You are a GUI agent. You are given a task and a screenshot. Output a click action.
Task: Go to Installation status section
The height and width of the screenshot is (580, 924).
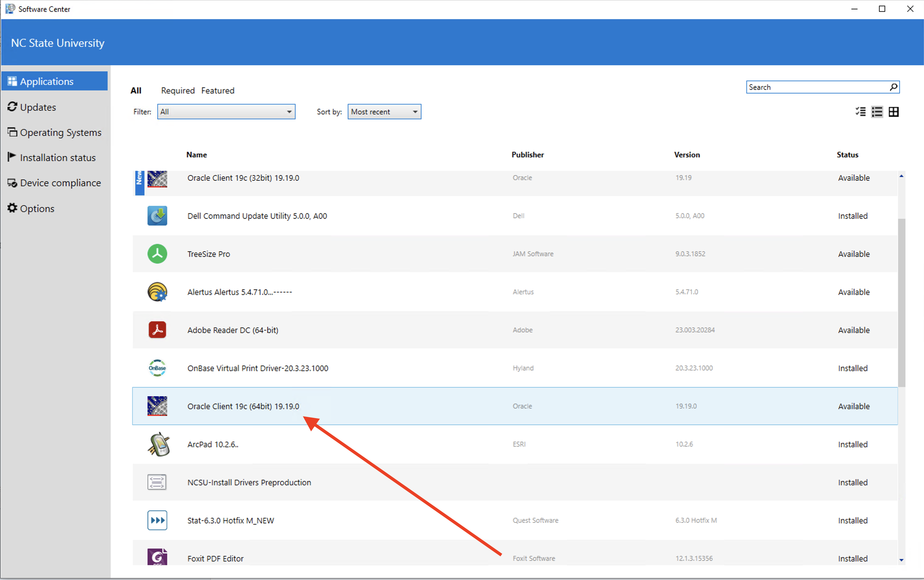pos(57,158)
